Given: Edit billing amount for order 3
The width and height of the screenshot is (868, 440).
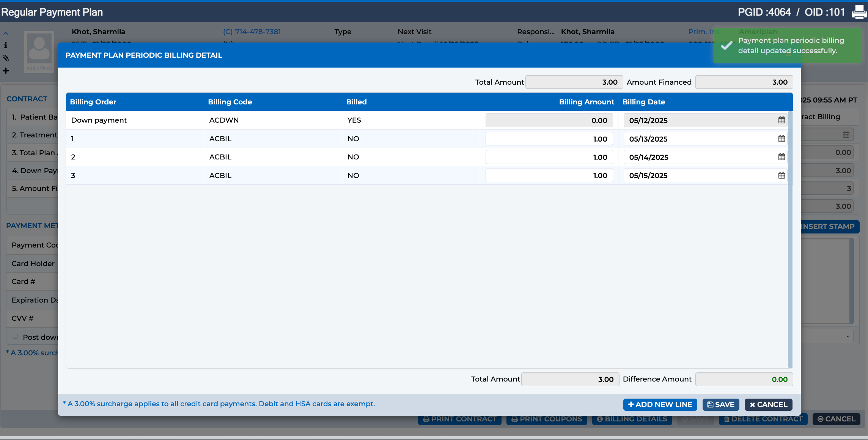Looking at the screenshot, I should coord(549,175).
